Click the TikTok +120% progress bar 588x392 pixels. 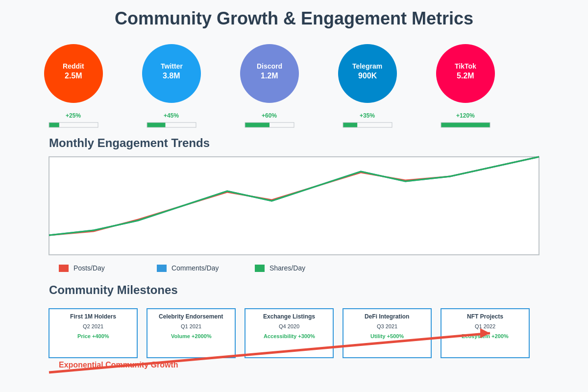465,125
